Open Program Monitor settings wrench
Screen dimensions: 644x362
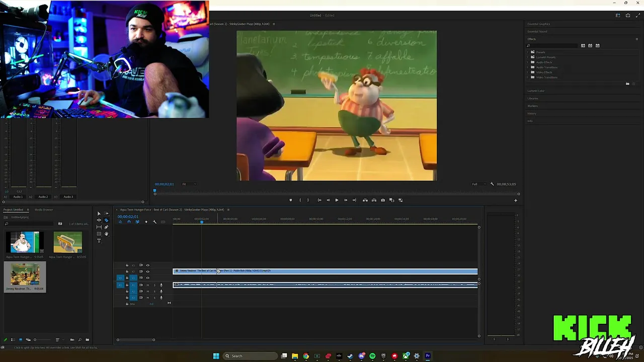point(492,184)
